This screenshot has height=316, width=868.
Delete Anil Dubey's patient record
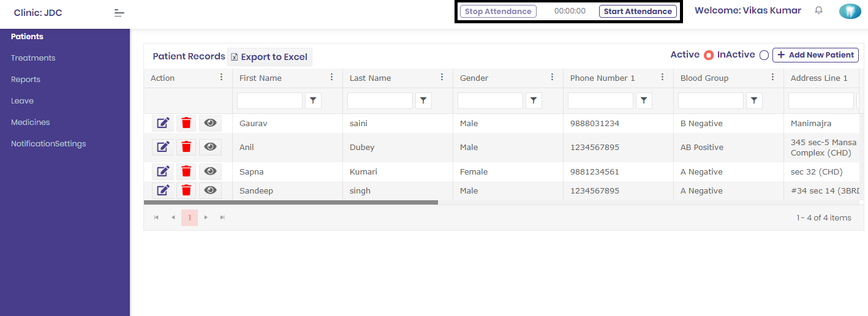tap(186, 147)
